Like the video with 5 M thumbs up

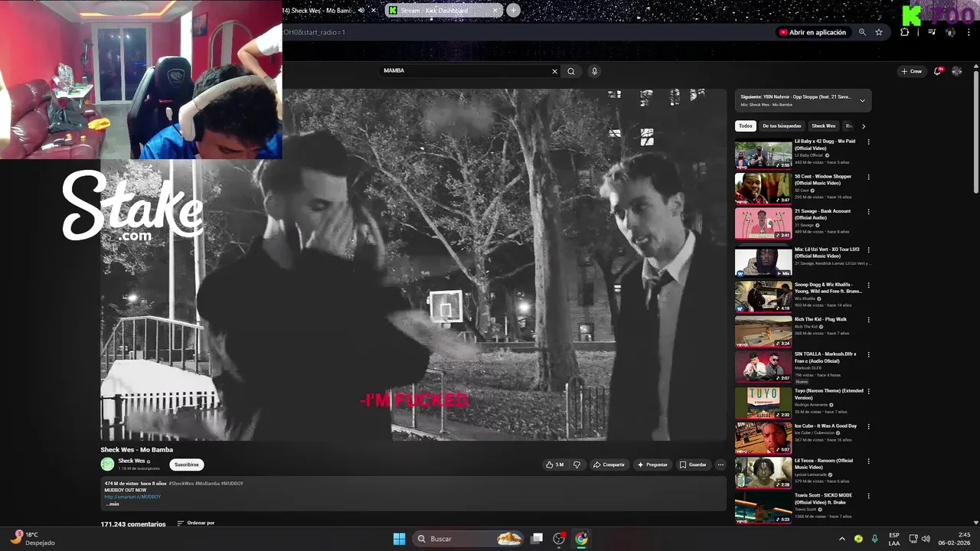555,465
